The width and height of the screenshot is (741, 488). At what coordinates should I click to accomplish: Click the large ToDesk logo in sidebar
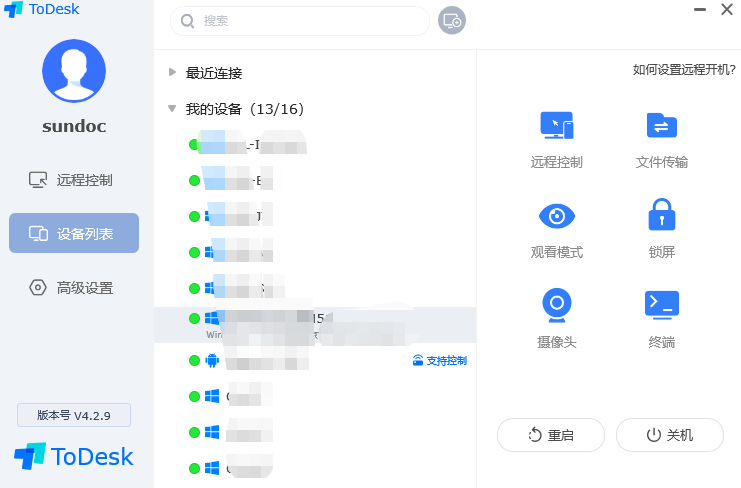74,456
